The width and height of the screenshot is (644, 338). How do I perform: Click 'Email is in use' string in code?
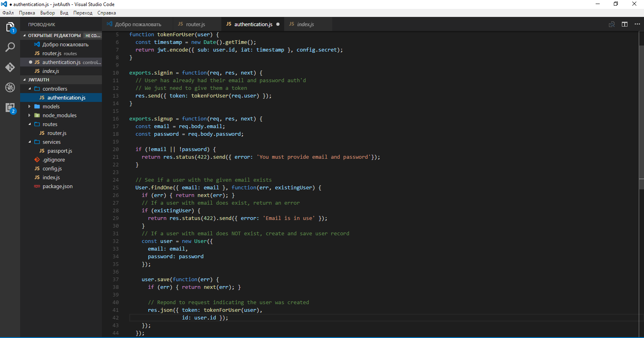click(289, 218)
